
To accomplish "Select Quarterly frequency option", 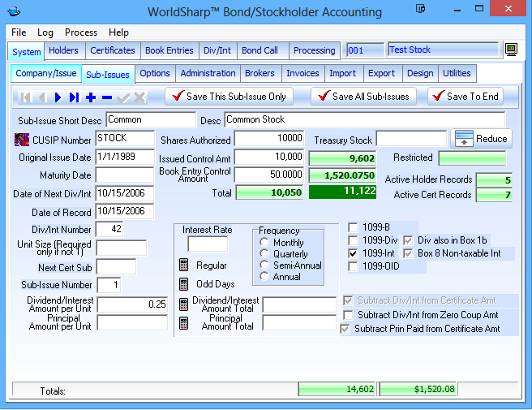I will [x=264, y=253].
